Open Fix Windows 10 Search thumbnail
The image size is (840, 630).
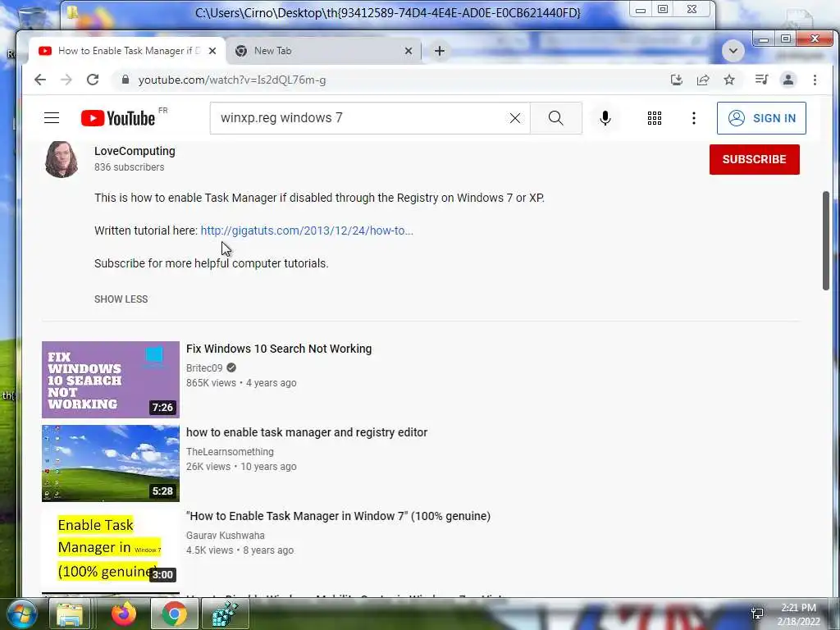pos(111,380)
